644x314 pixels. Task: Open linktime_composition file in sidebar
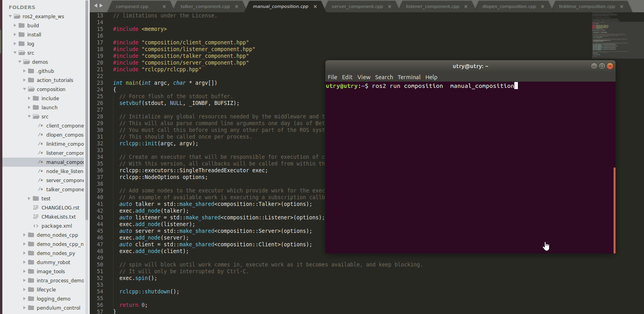point(65,144)
